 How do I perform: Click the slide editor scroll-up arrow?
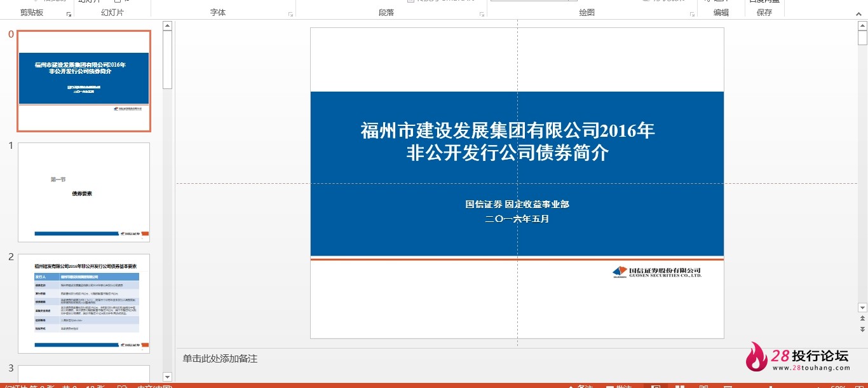(x=862, y=26)
